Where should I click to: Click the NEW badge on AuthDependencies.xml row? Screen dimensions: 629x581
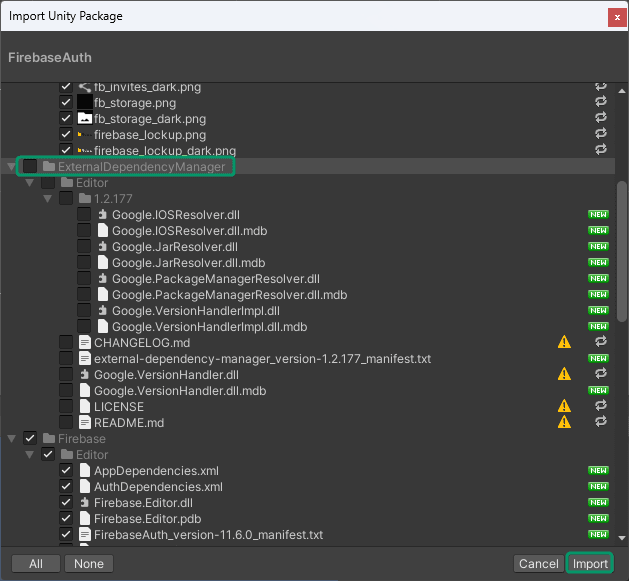click(598, 487)
